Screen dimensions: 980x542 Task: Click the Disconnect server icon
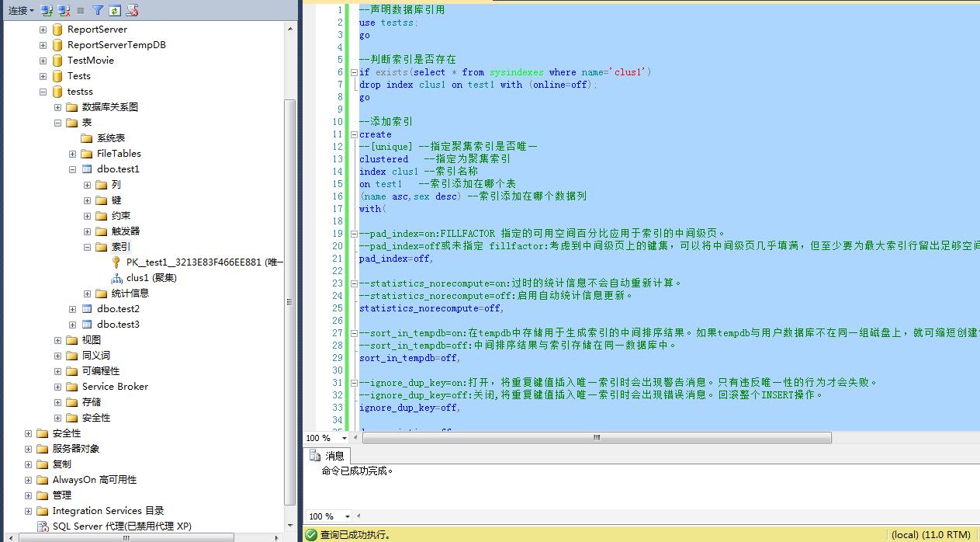64,11
